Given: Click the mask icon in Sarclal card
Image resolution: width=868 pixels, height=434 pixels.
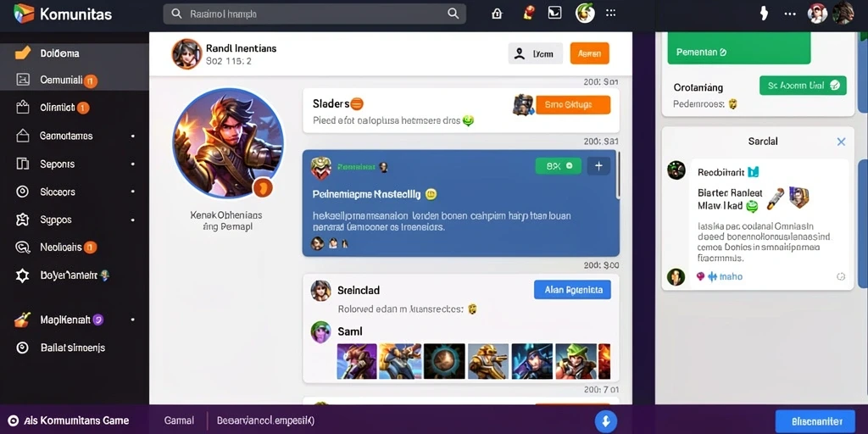Looking at the screenshot, I should click(x=798, y=198).
